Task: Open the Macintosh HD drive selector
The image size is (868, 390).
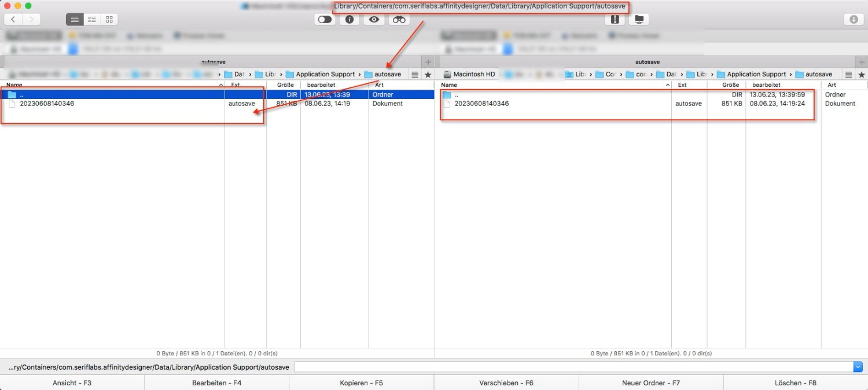Action: tap(469, 74)
